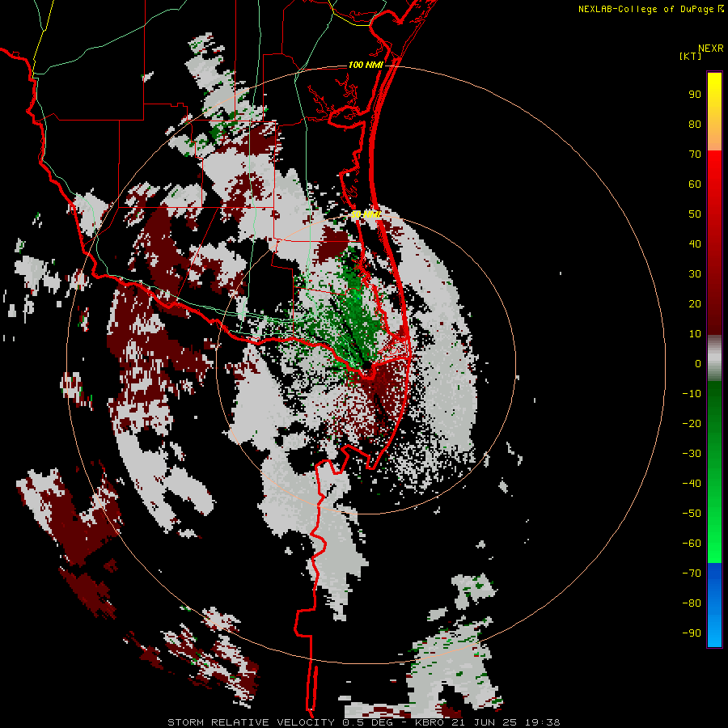The width and height of the screenshot is (728, 728).
Task: Click the -60 value on velocity scale
Action: click(692, 544)
